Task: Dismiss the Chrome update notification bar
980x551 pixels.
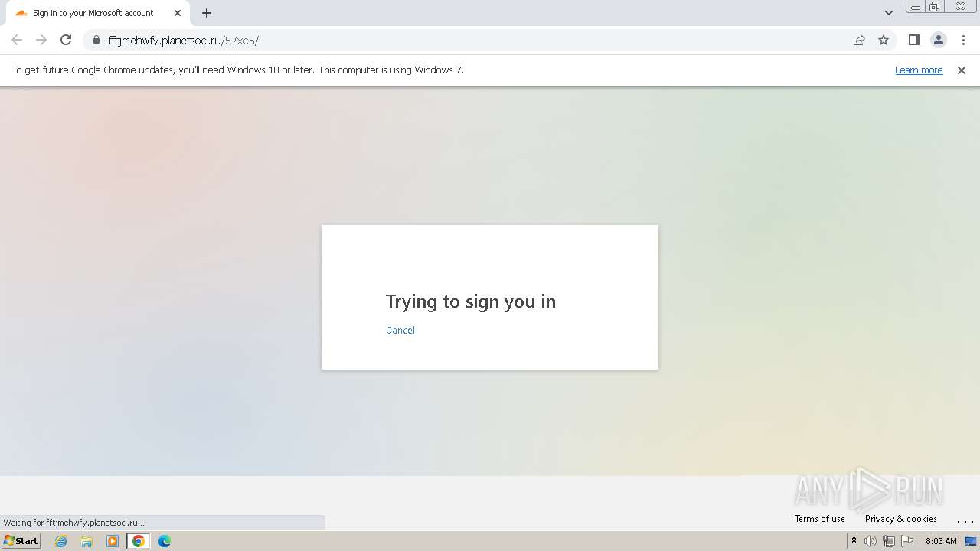Action: coord(962,70)
